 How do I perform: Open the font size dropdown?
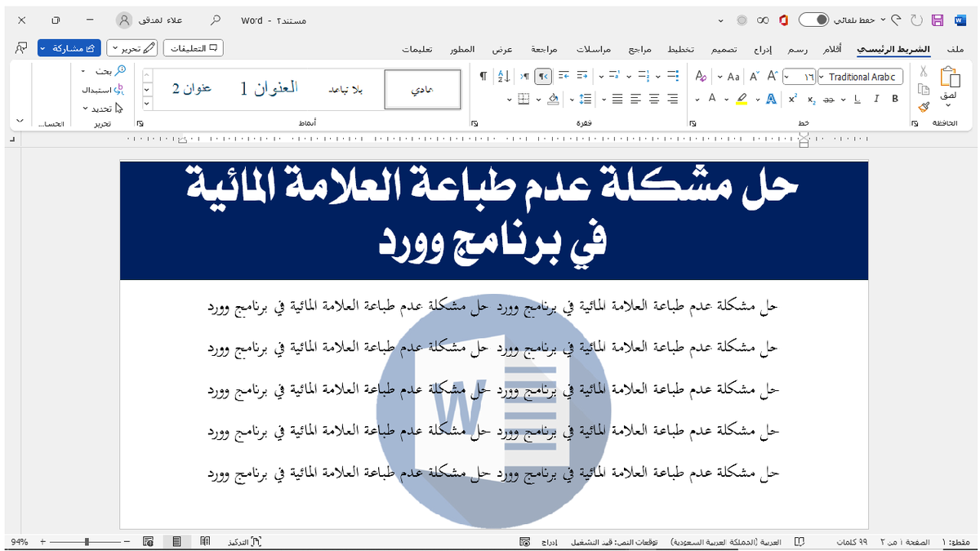(787, 77)
